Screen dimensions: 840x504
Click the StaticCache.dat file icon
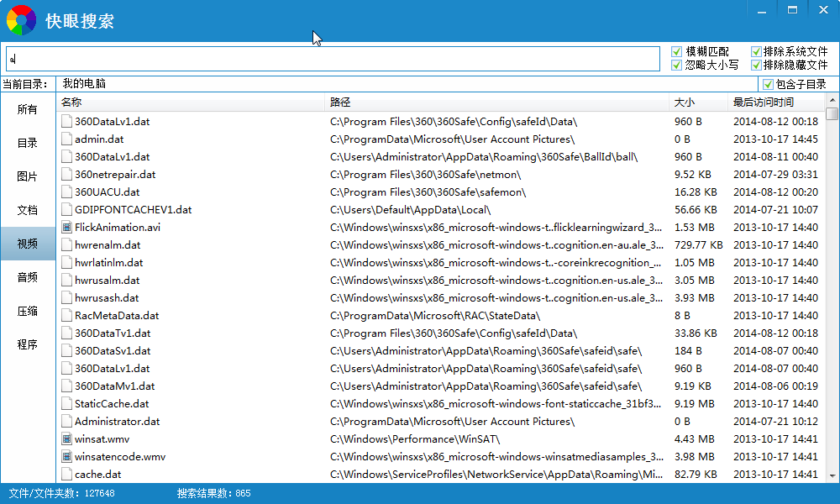[x=67, y=404]
